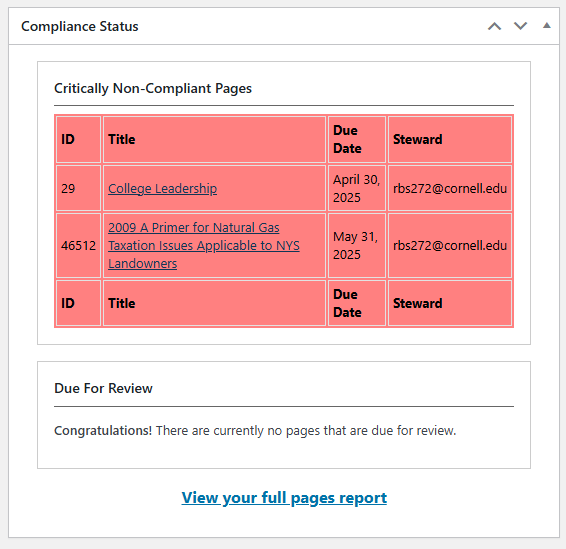Select ID cell 46512
The width and height of the screenshot is (566, 549).
point(79,245)
